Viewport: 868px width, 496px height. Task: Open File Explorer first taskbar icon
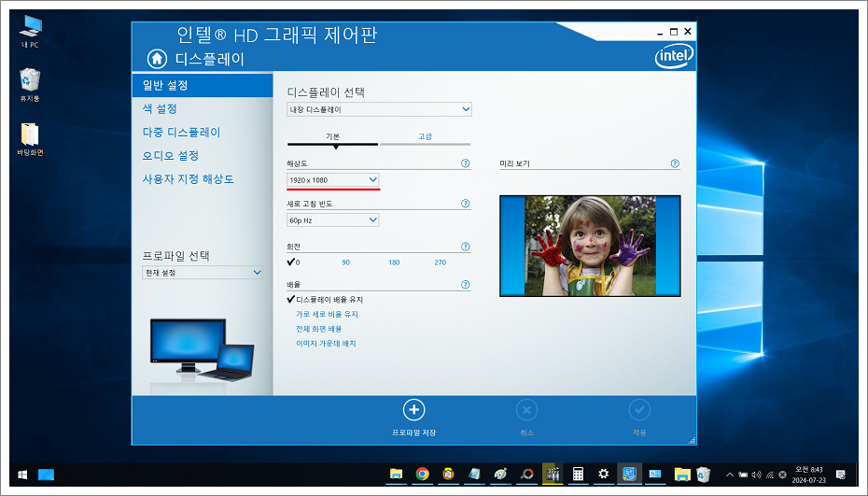click(x=396, y=474)
